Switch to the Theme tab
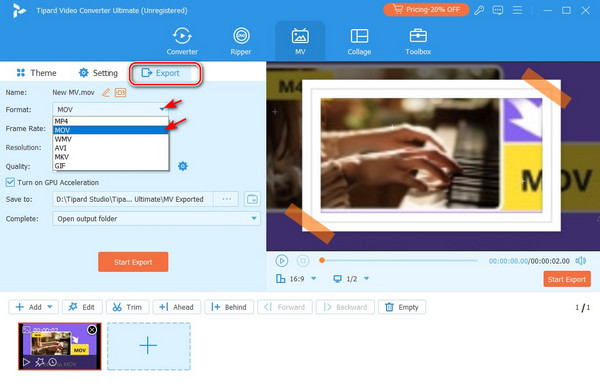The width and height of the screenshot is (600, 389). click(x=36, y=73)
